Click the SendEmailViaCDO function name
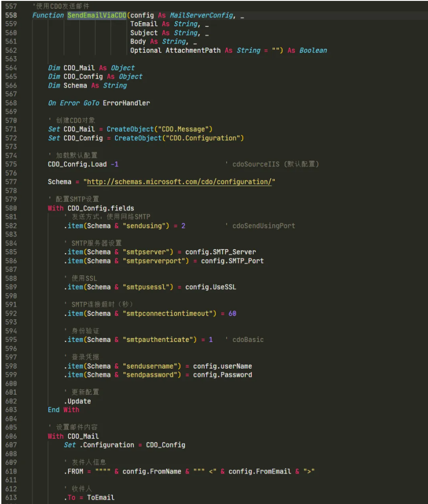Viewport: 428px width, 504px height. tap(97, 16)
